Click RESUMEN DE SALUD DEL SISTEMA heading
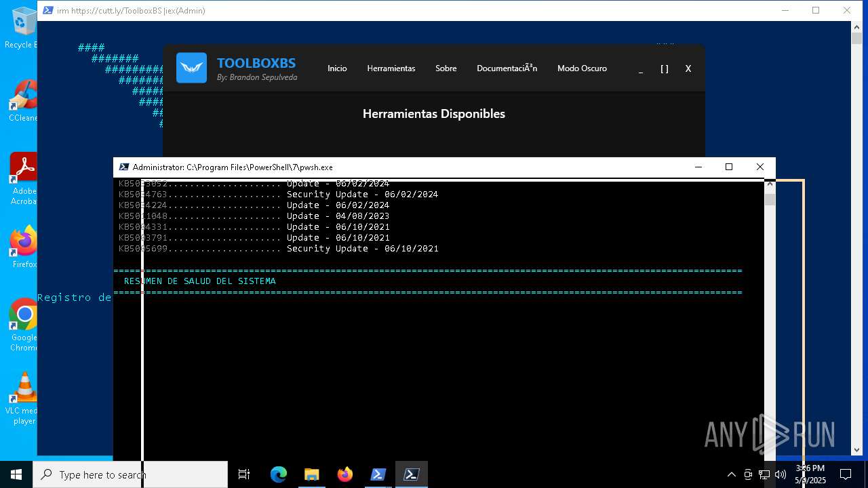Screen dimensions: 868x488 (x=200, y=281)
